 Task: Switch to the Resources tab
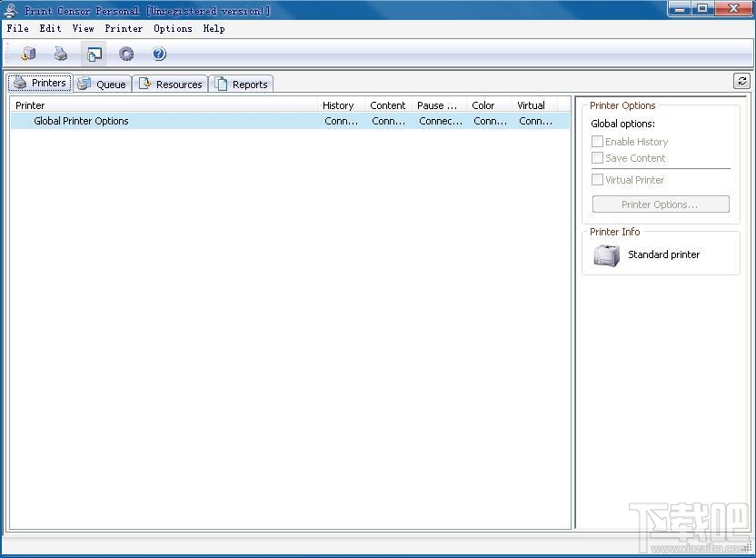point(170,84)
